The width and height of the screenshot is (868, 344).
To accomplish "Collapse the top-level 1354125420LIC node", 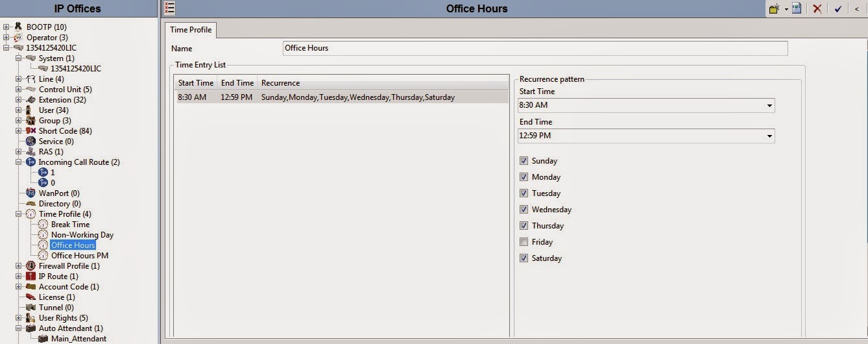I will pos(6,48).
